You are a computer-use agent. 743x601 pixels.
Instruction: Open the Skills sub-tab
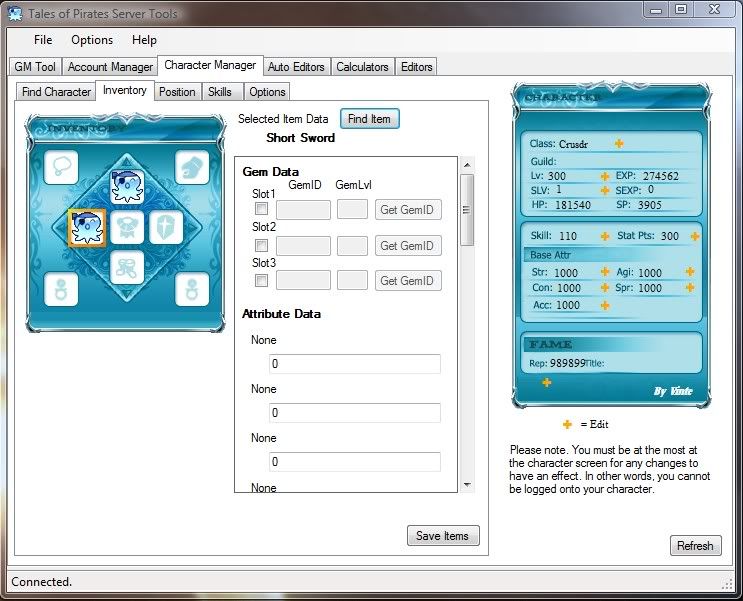pos(220,92)
